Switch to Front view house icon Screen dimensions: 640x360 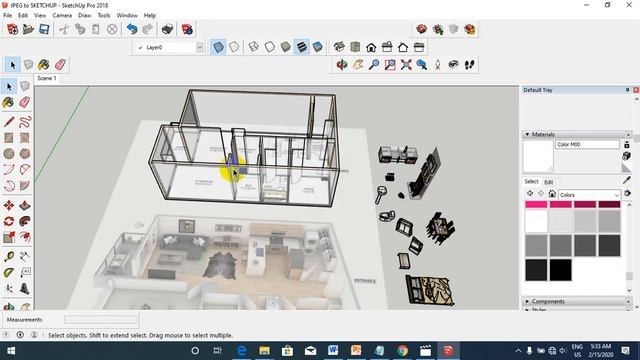click(371, 47)
